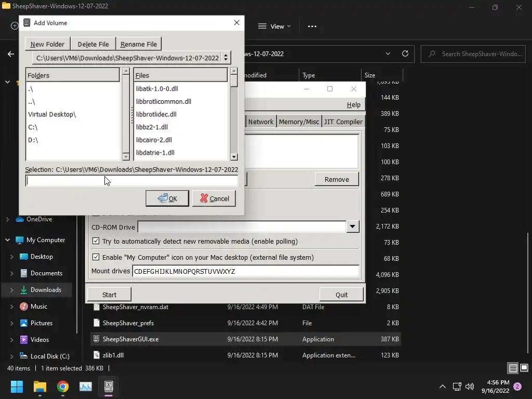The width and height of the screenshot is (532, 399).
Task: Expand the address bar history dropdown
Action: [x=388, y=54]
